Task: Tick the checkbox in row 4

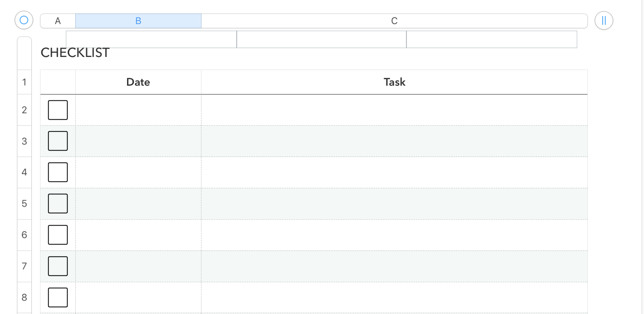Action: (58, 172)
